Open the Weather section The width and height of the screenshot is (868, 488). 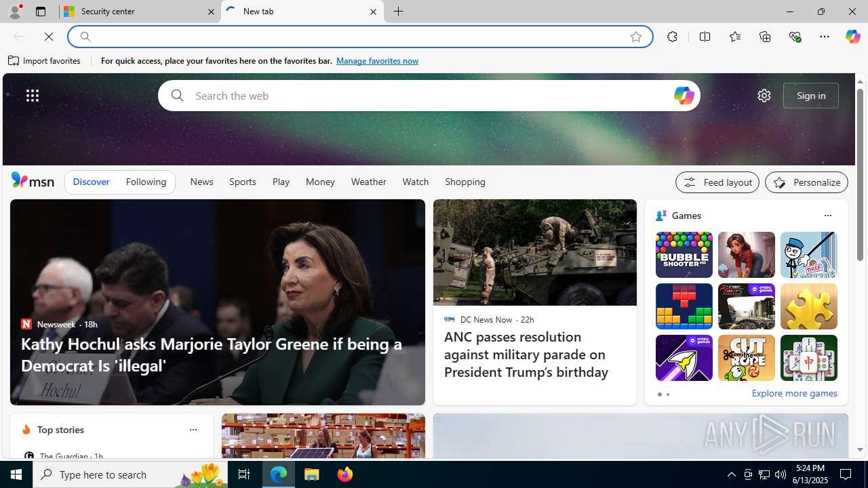click(368, 182)
